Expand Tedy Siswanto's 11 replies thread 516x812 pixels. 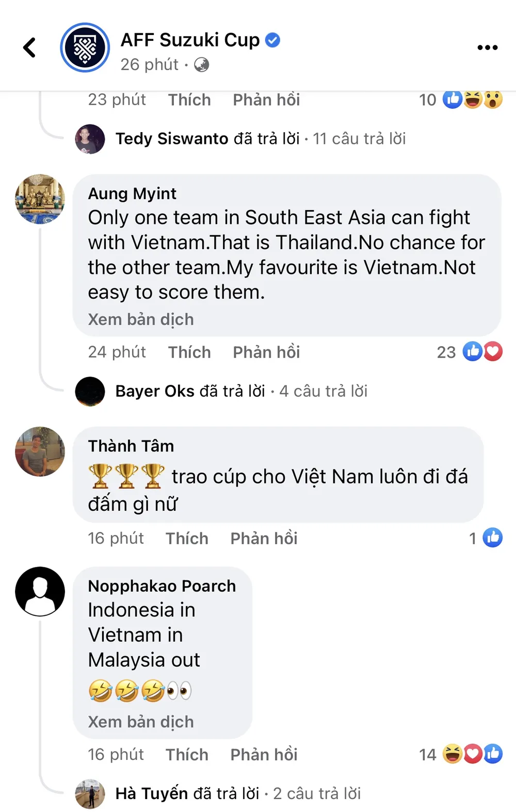click(260, 139)
